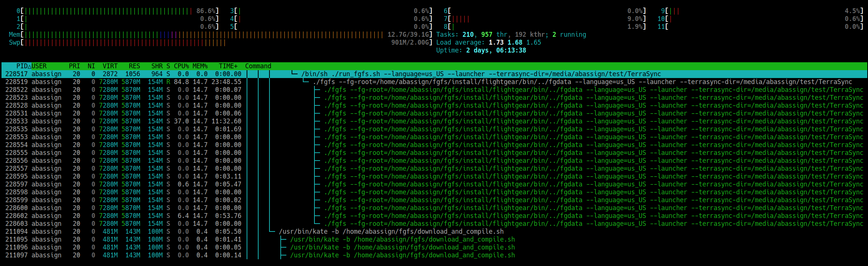Sort by the MEM% column header
The height and width of the screenshot is (266, 868).
pos(200,66)
